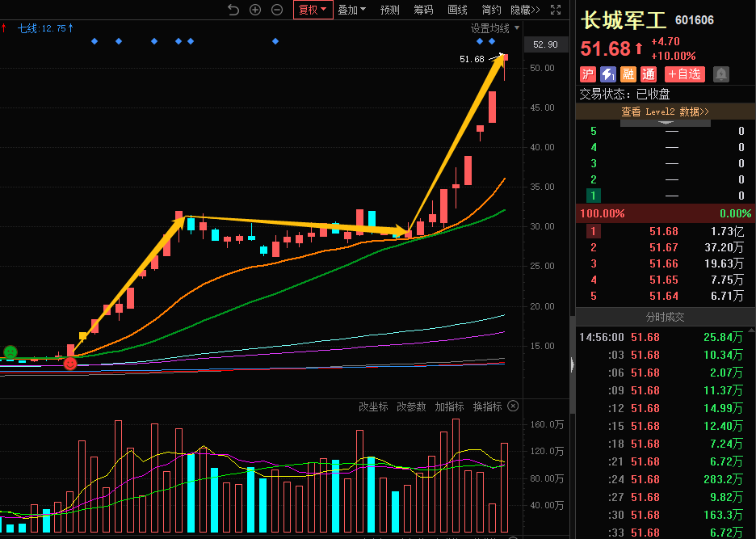This screenshot has width=756, height=539.
Task: Close the volume indicator panel
Action: coord(513,406)
